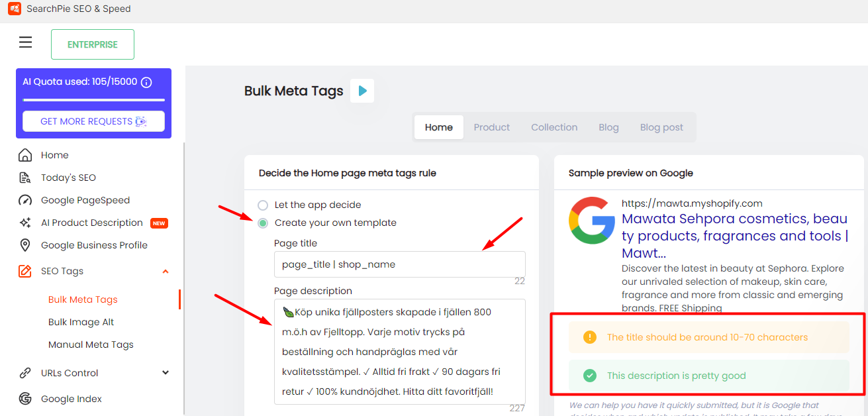868x416 pixels.
Task: Expand the URLs Control section
Action: 166,373
